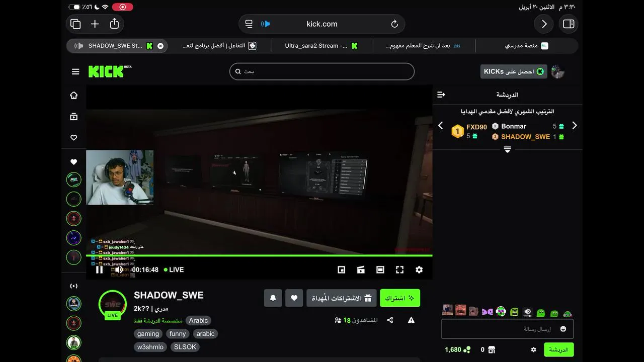Open video player settings gear
Screen dimensions: 644x362
[x=419, y=270]
